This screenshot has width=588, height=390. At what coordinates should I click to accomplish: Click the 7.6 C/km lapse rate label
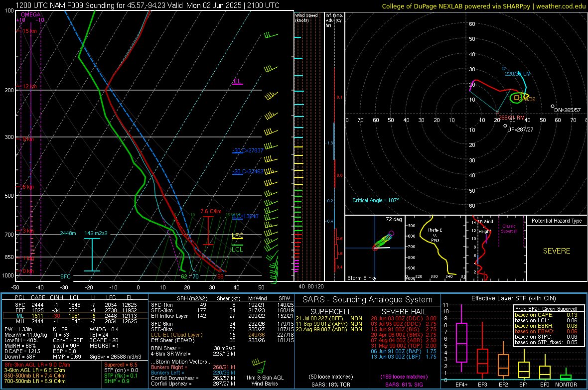click(x=211, y=212)
